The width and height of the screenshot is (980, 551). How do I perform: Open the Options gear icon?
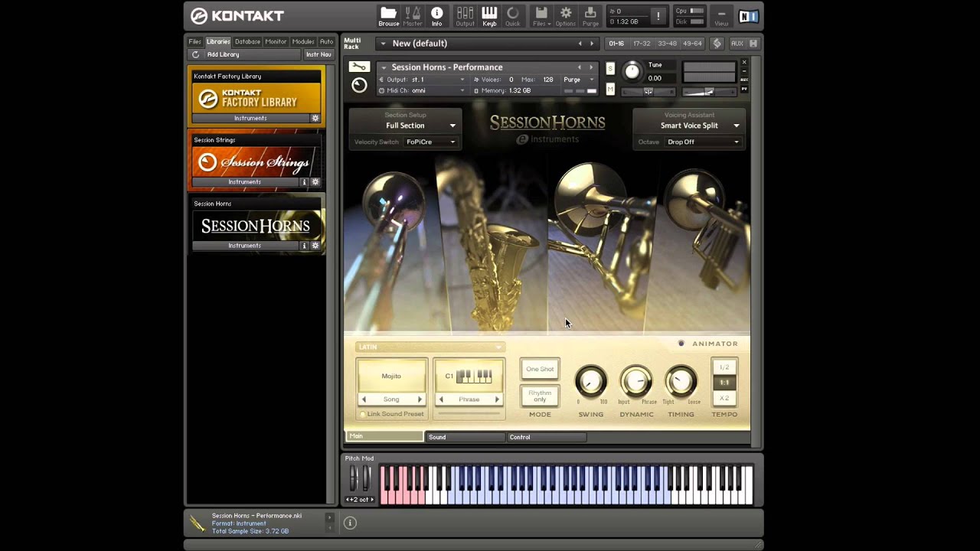point(566,15)
